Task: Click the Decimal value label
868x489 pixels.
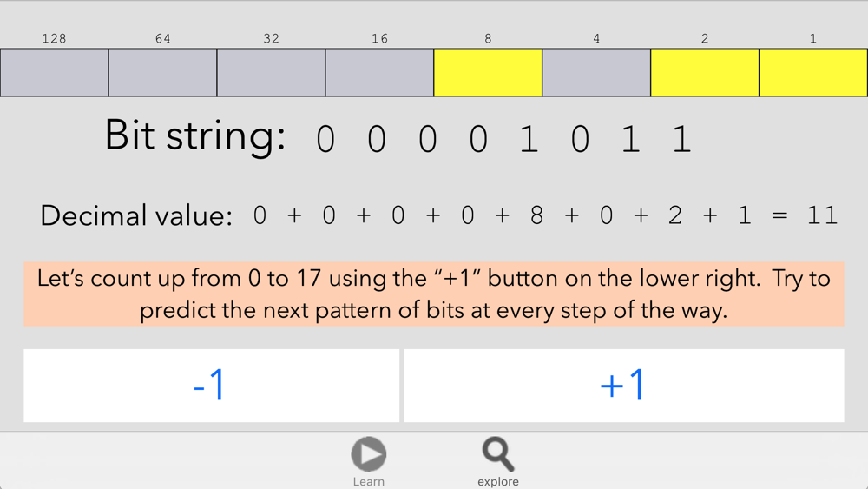Action: pos(136,215)
